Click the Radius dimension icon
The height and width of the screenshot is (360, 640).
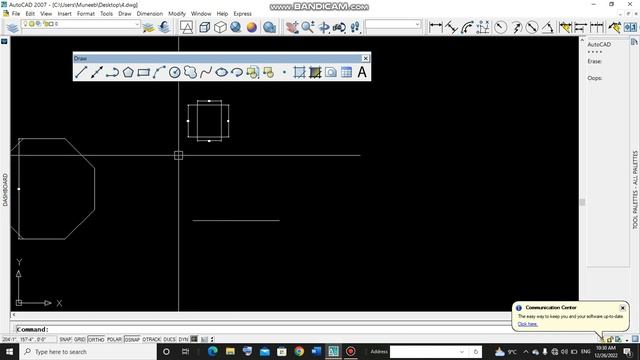click(500, 27)
